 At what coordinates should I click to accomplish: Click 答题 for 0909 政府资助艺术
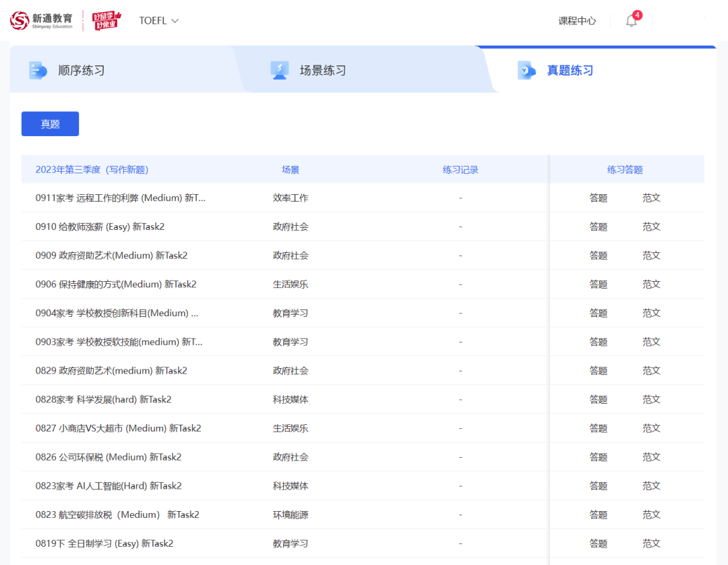click(599, 256)
